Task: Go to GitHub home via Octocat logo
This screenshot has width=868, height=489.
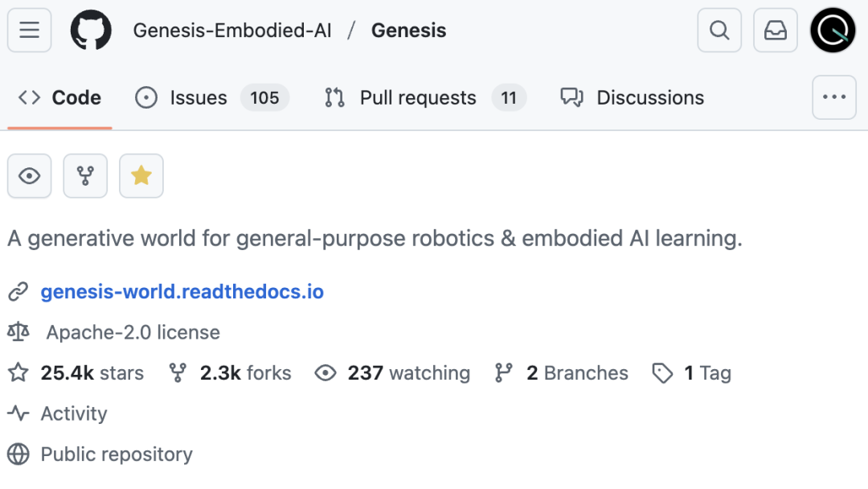Action: tap(91, 30)
